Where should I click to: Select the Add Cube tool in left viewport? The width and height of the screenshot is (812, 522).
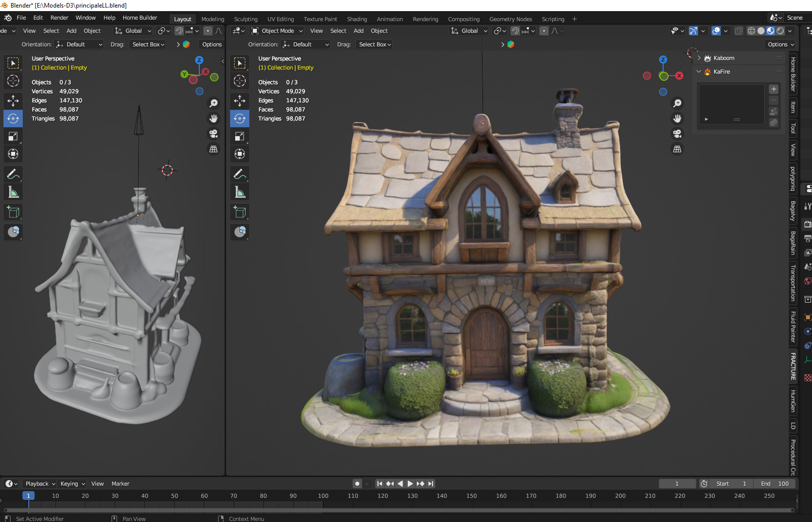click(13, 212)
